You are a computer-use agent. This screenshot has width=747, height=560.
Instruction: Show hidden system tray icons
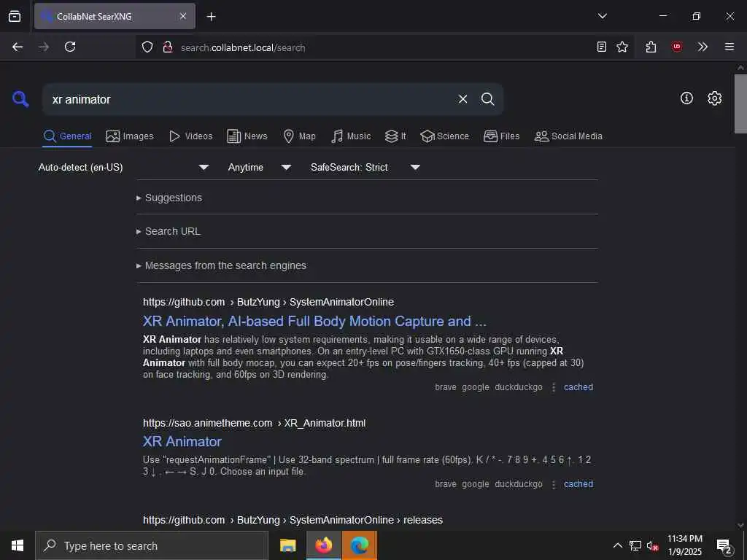[x=617, y=545]
